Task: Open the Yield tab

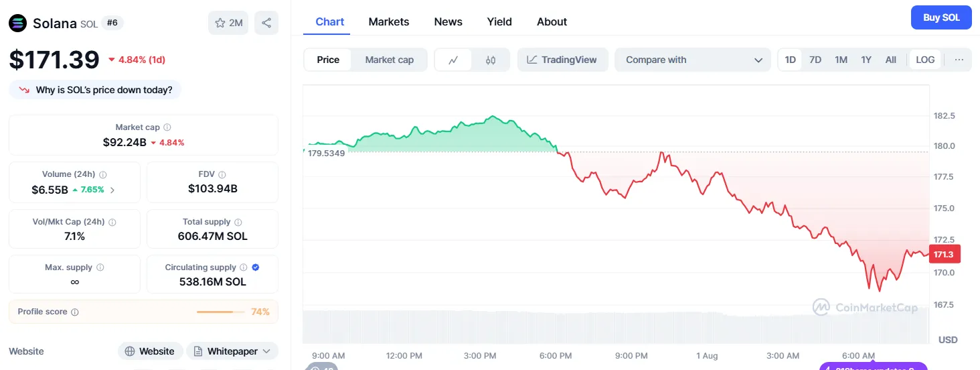Action: pyautogui.click(x=499, y=21)
